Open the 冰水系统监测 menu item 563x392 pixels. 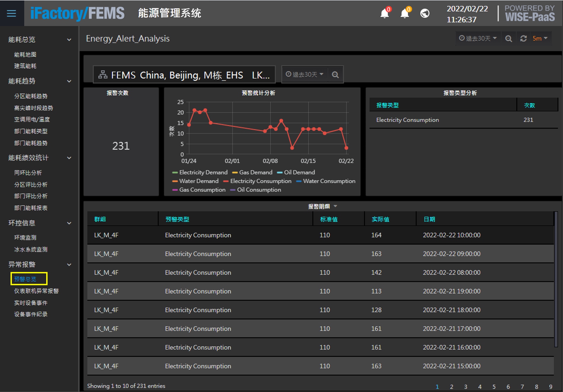[31, 249]
